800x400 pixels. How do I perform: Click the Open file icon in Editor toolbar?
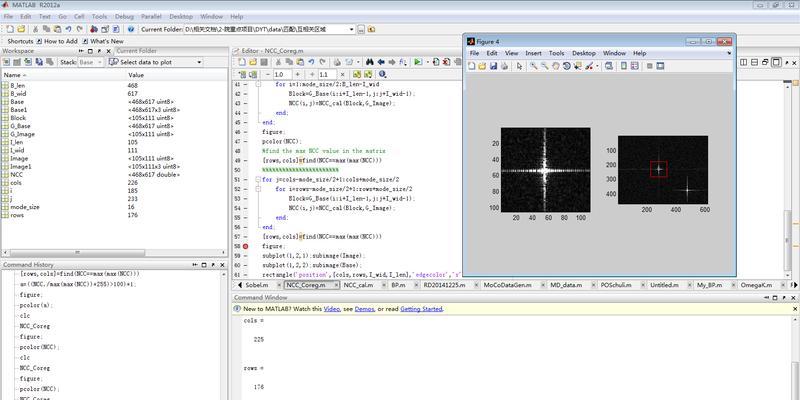[x=253, y=62]
